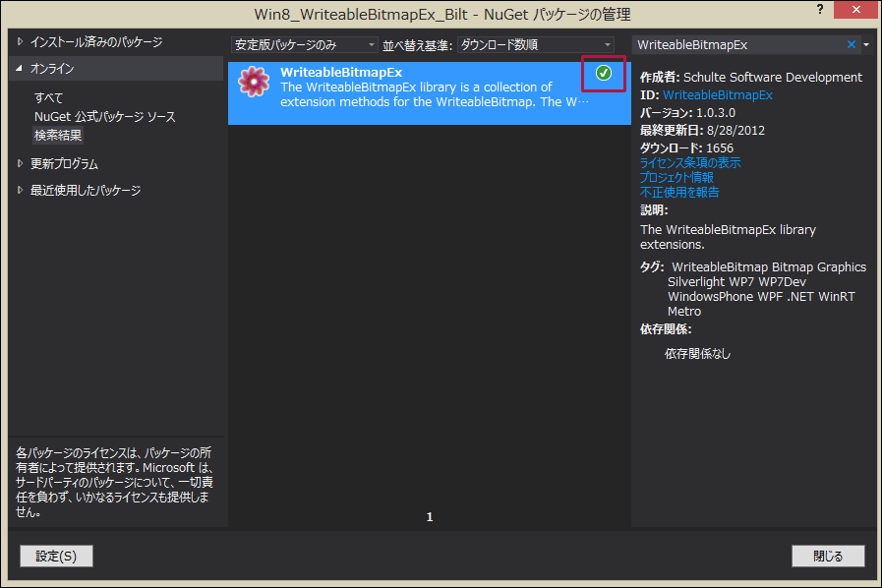The height and width of the screenshot is (588, 882).
Task: Click the 閉じる button
Action: click(828, 556)
